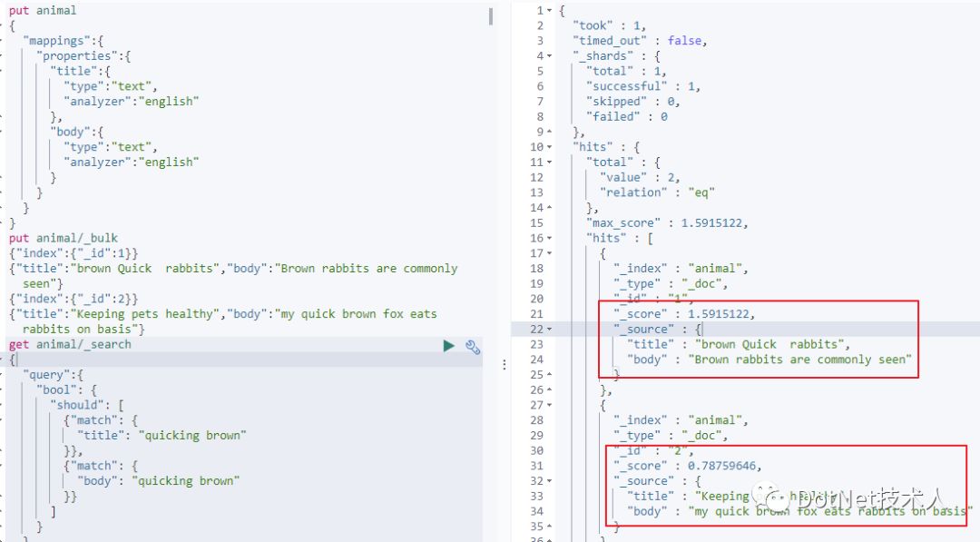Click the "total" : 1 line under _shards
Image resolution: width=980 pixels, height=542 pixels.
tap(626, 71)
